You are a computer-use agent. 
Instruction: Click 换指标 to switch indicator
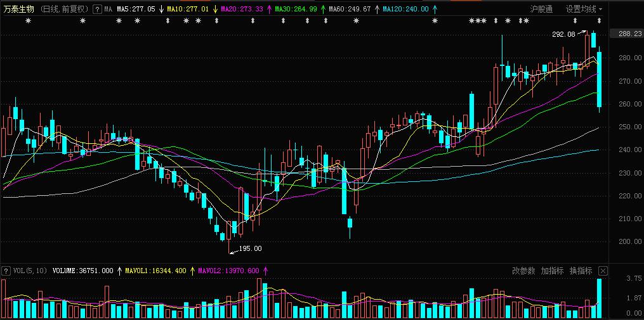pyautogui.click(x=581, y=271)
